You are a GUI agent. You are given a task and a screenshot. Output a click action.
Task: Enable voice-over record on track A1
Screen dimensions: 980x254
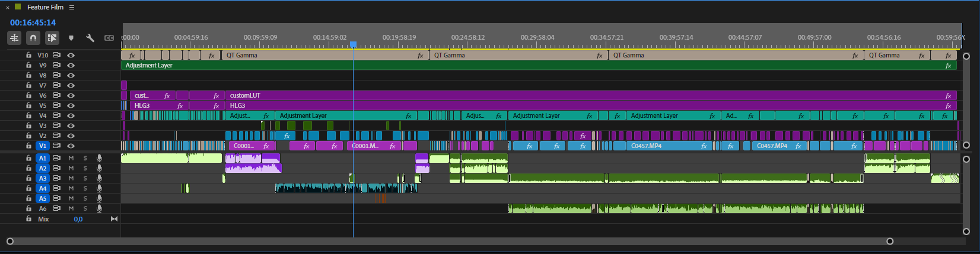(99, 158)
